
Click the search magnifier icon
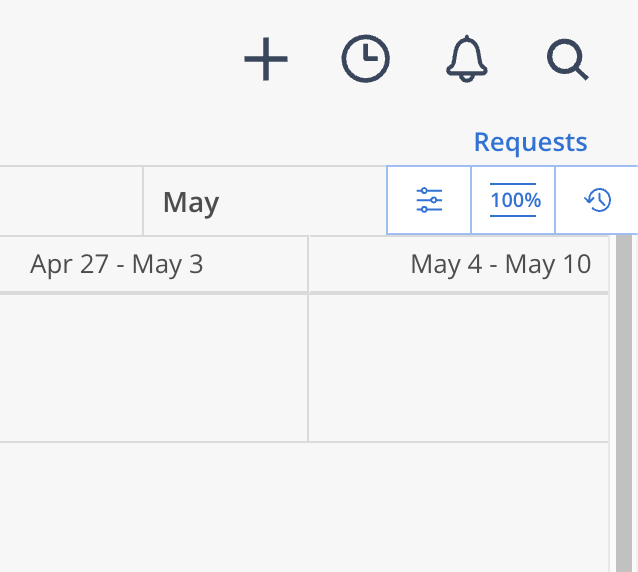point(567,60)
